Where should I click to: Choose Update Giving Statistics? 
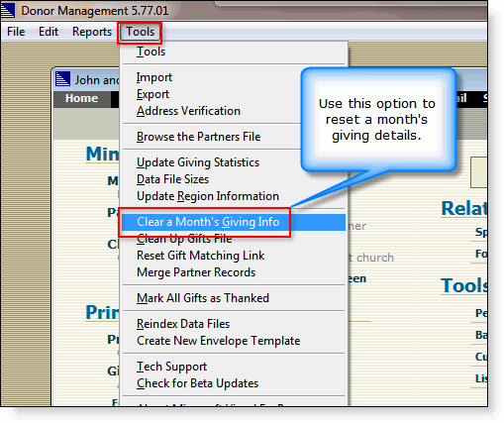click(x=198, y=162)
